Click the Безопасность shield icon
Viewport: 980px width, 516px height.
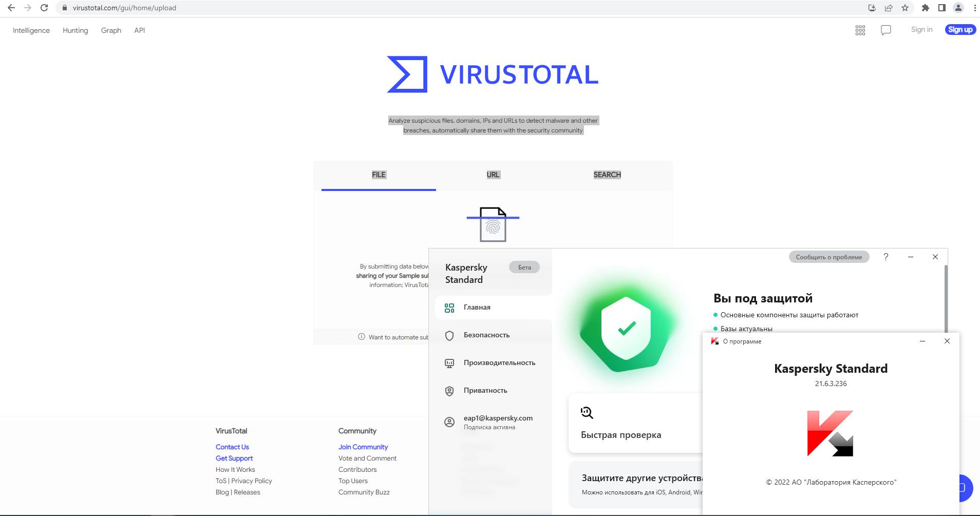point(449,335)
